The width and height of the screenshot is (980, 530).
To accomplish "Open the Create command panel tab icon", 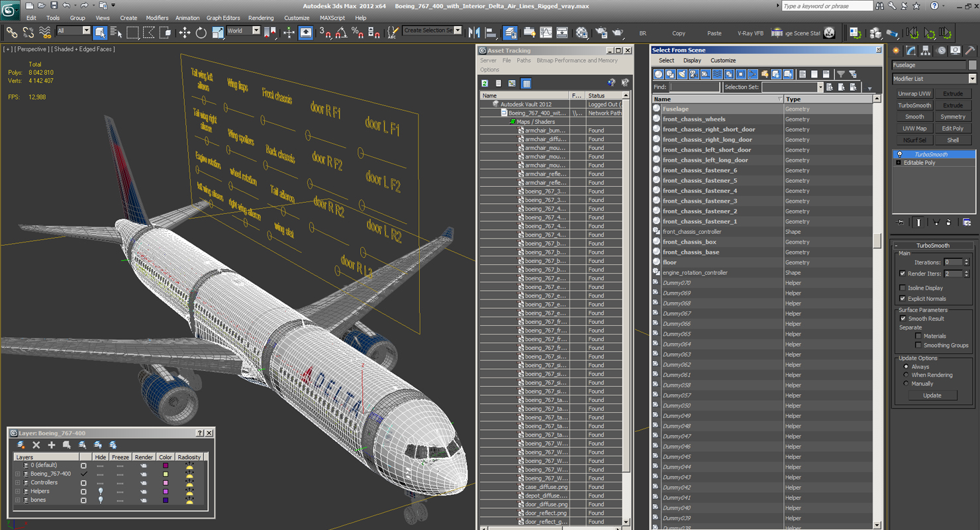I will pos(897,50).
